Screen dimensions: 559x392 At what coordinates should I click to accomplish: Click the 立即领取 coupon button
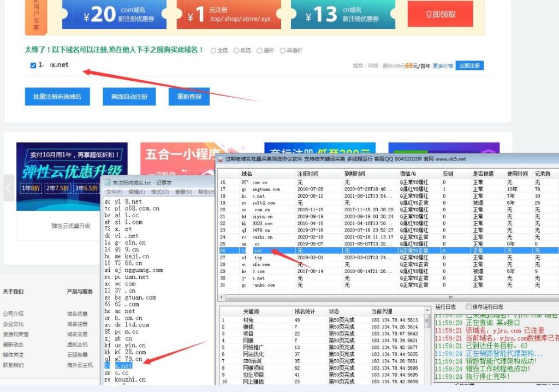coord(440,14)
